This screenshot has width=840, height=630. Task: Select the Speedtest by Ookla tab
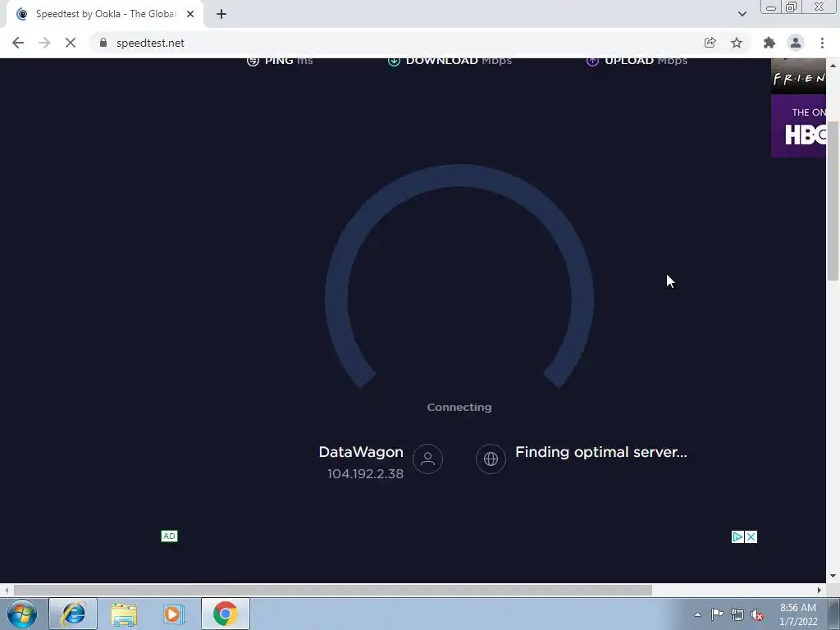pyautogui.click(x=104, y=15)
